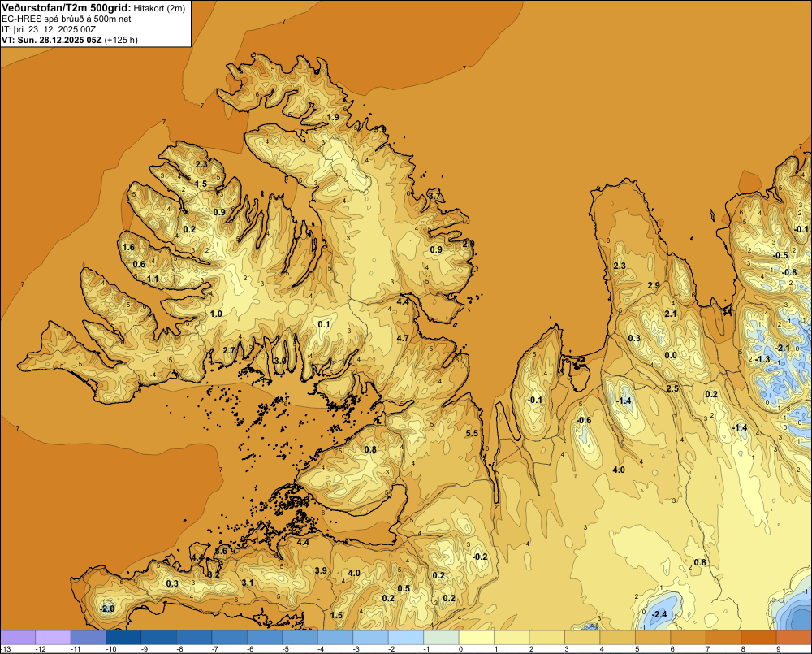The image size is (812, 654).
Task: Select the light yellow swatch labeled 0
Action: coord(477,638)
